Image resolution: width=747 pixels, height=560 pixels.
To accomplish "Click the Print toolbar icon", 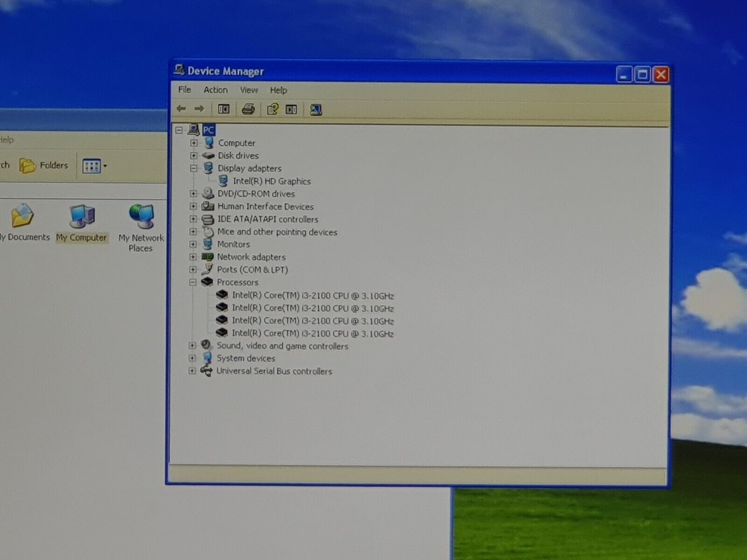I will 248,110.
